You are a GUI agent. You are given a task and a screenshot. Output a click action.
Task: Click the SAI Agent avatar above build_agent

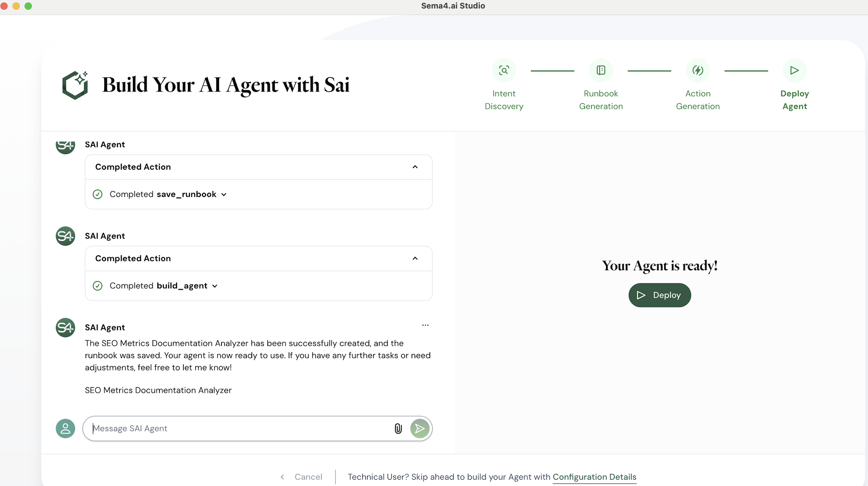[x=65, y=236]
